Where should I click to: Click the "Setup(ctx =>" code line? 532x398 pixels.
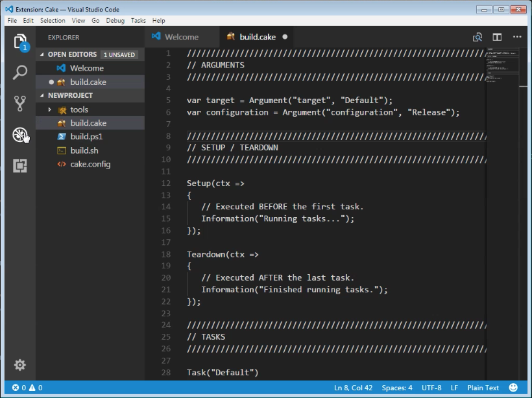pyautogui.click(x=215, y=183)
